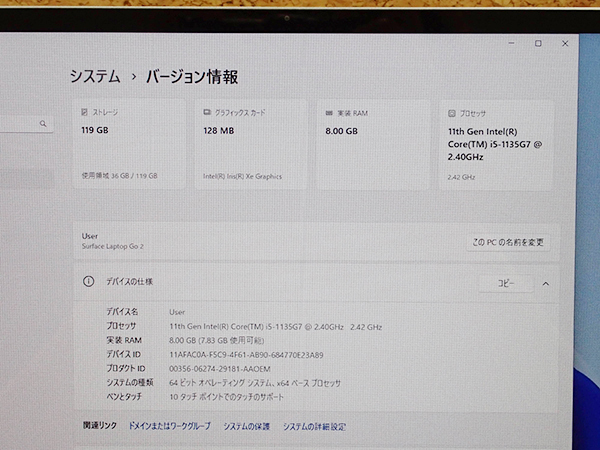Open the システムの保護 link
This screenshot has height=450, width=600.
coord(246,426)
